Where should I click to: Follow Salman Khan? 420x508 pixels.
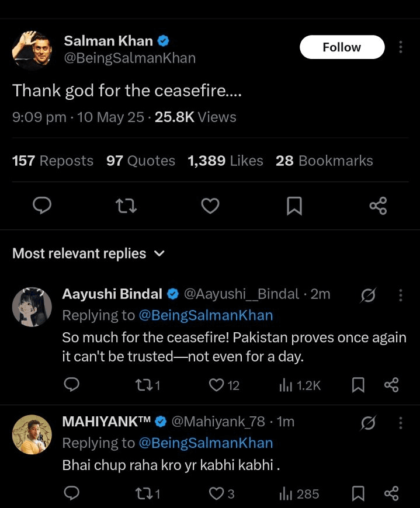(x=342, y=47)
